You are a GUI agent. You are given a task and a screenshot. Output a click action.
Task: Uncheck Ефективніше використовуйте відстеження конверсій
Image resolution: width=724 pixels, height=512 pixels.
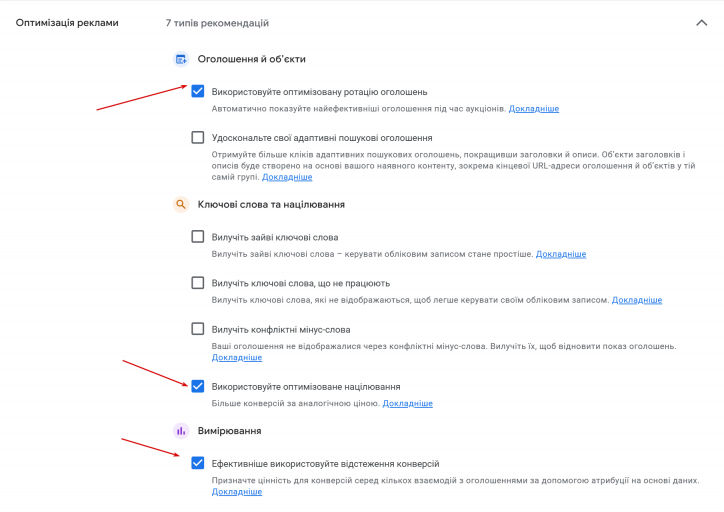(x=198, y=463)
